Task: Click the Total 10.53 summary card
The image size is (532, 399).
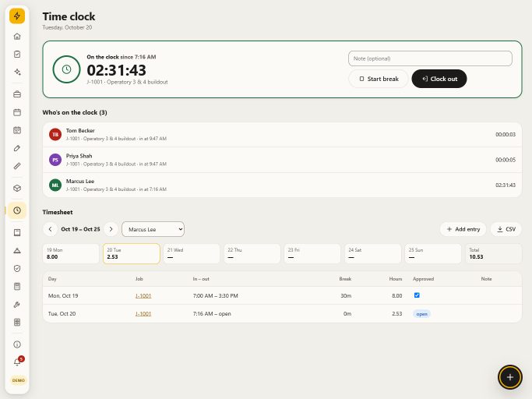Action: point(493,254)
